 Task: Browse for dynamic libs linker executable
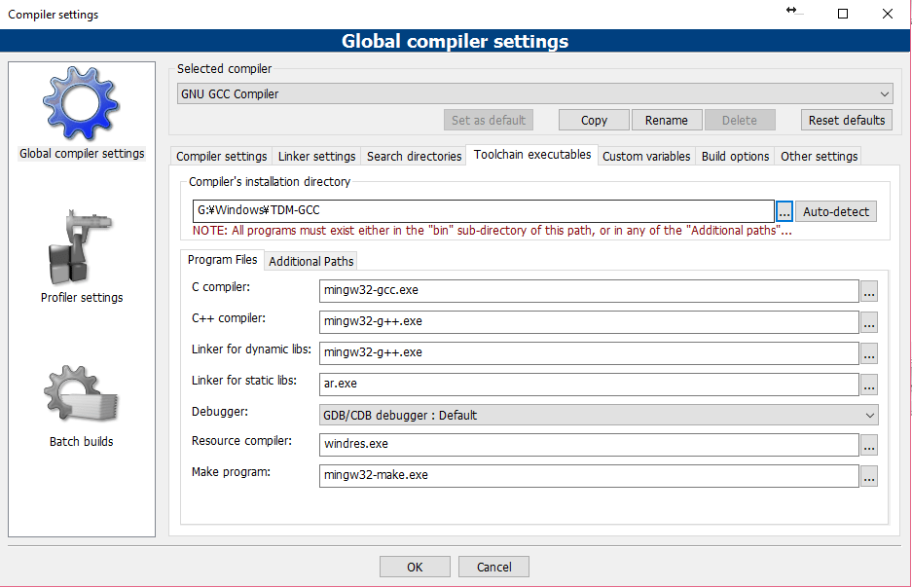(869, 353)
